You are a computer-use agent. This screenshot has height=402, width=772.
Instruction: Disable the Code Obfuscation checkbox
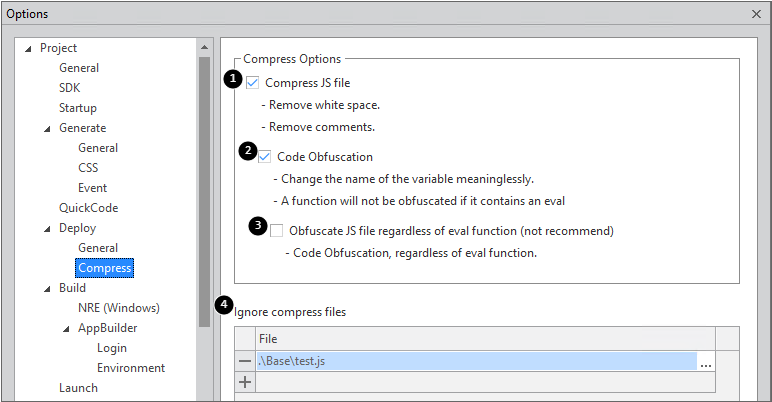pyautogui.click(x=265, y=156)
